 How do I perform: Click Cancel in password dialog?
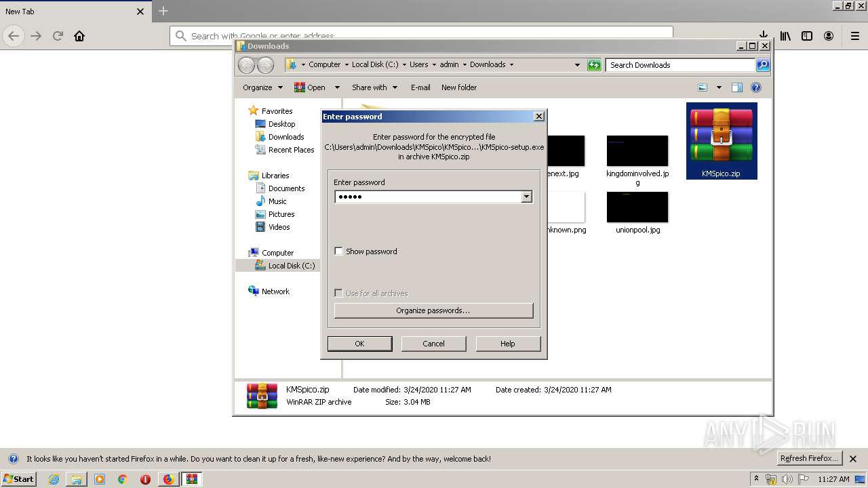433,344
